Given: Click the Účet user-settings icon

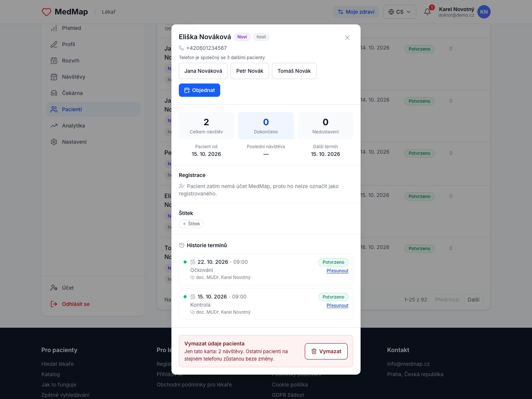Looking at the screenshot, I should click(54, 288).
